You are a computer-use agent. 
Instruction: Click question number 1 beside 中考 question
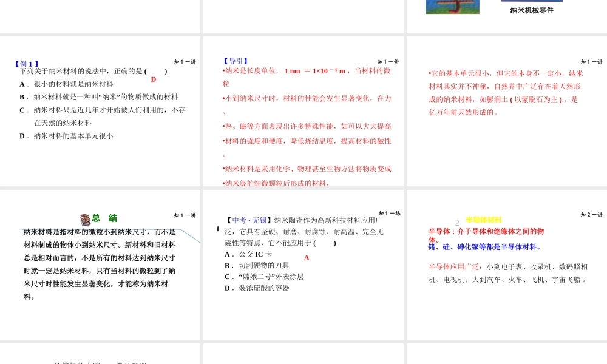pos(217,229)
